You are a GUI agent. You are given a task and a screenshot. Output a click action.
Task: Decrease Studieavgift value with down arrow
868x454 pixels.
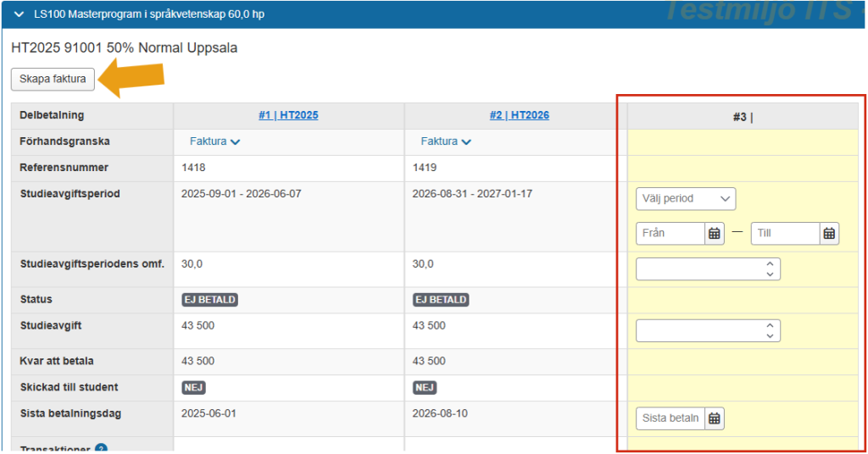[x=770, y=335]
